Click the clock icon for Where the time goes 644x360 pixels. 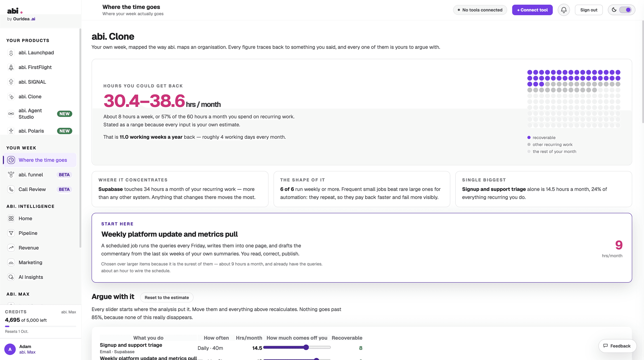point(11,160)
